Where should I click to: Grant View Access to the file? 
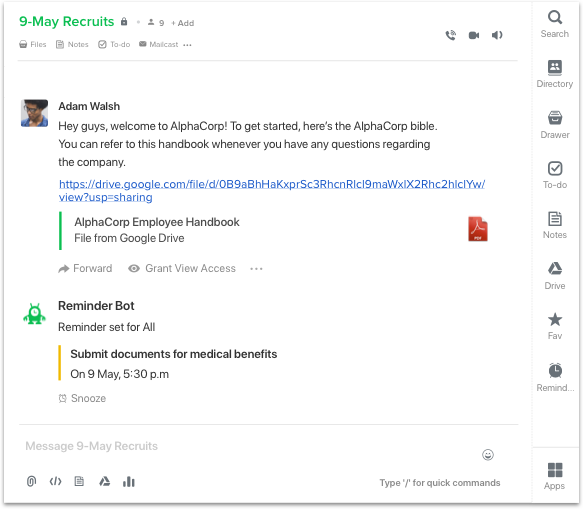point(182,268)
